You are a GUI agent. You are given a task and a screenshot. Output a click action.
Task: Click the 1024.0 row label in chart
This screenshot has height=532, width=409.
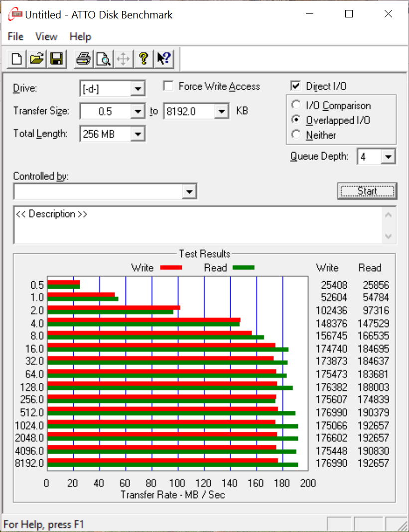click(x=29, y=425)
